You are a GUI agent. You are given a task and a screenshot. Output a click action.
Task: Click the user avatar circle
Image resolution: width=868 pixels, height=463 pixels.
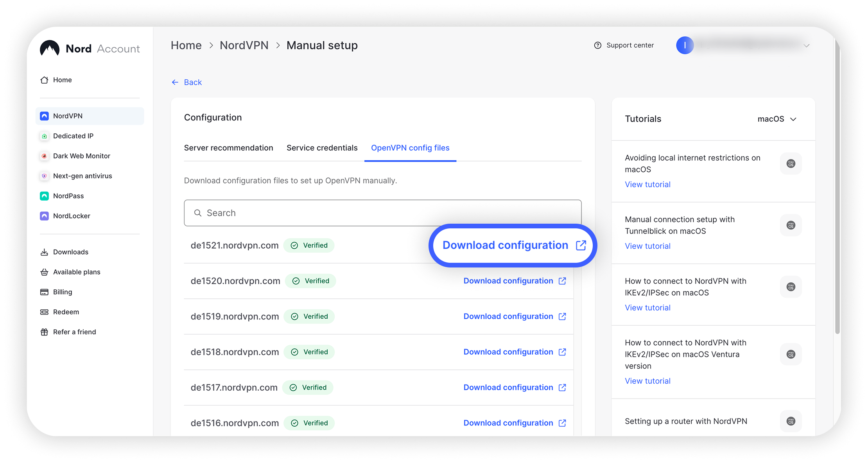[x=685, y=45]
